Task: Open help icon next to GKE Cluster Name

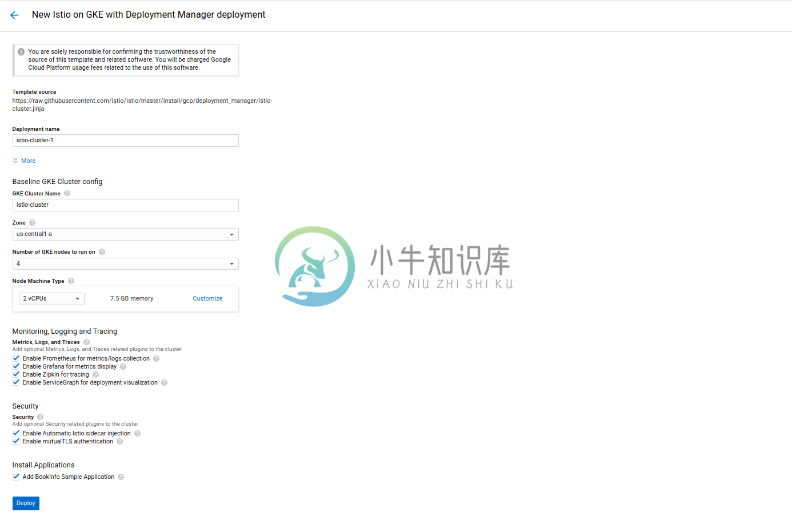Action: pyautogui.click(x=67, y=194)
